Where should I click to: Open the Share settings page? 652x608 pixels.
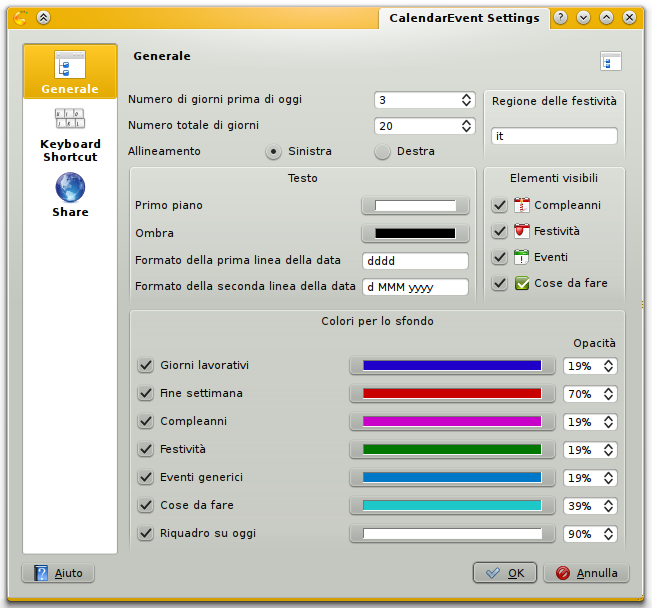pyautogui.click(x=70, y=195)
